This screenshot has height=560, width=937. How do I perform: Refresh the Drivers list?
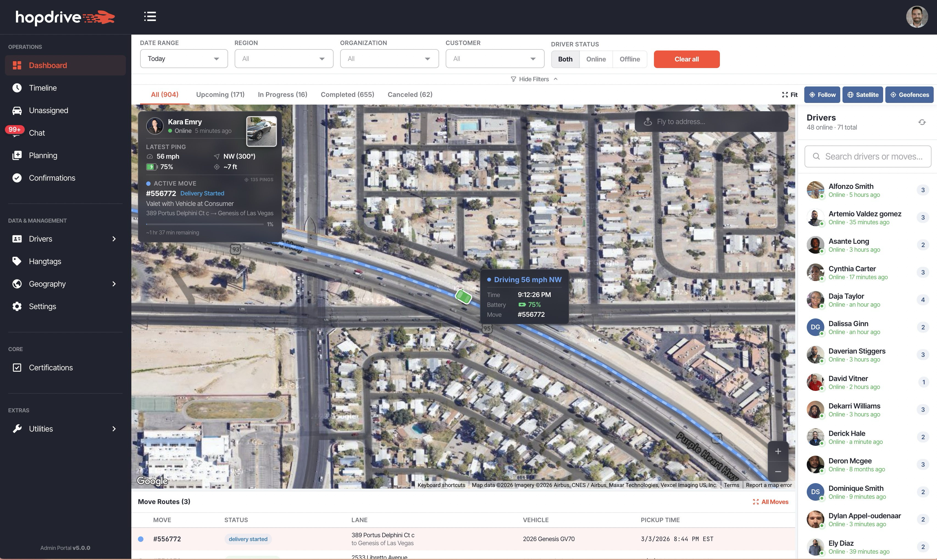[922, 122]
